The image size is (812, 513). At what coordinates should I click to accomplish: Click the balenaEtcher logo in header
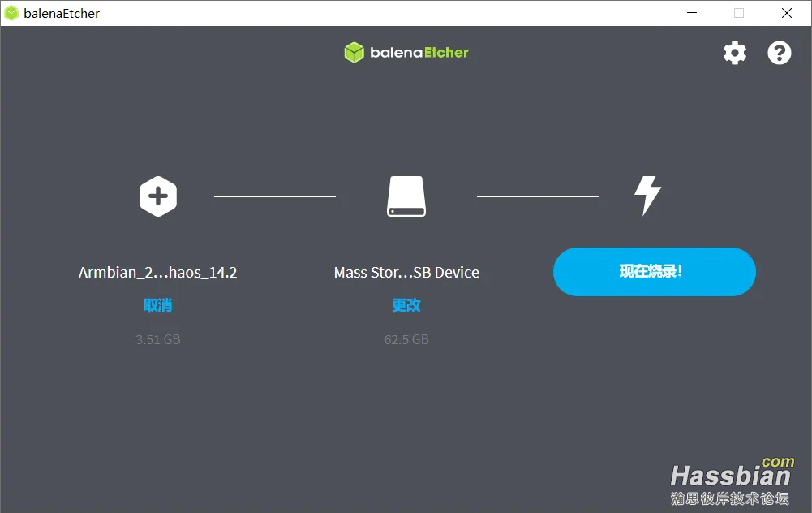406,52
